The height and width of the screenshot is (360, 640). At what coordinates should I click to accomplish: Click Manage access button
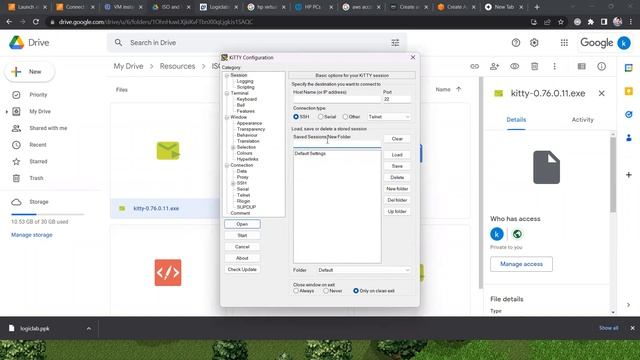point(521,264)
